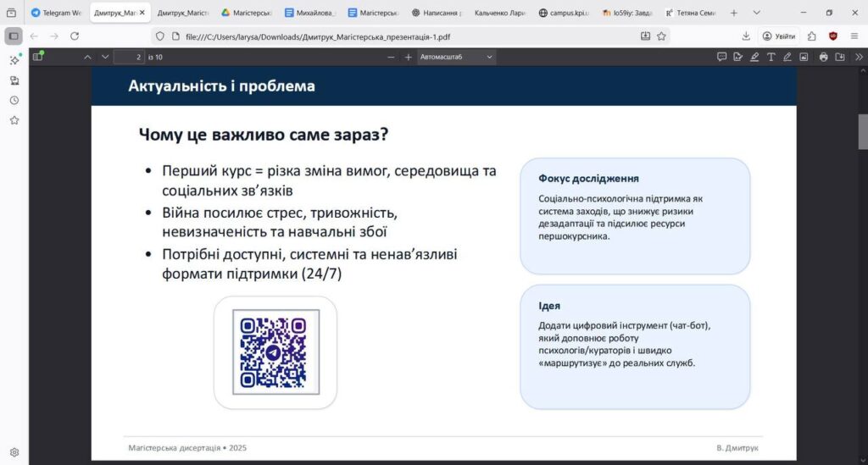Screen dimensions: 868x465
Task: Bookmark this page with the star icon
Action: [661, 36]
